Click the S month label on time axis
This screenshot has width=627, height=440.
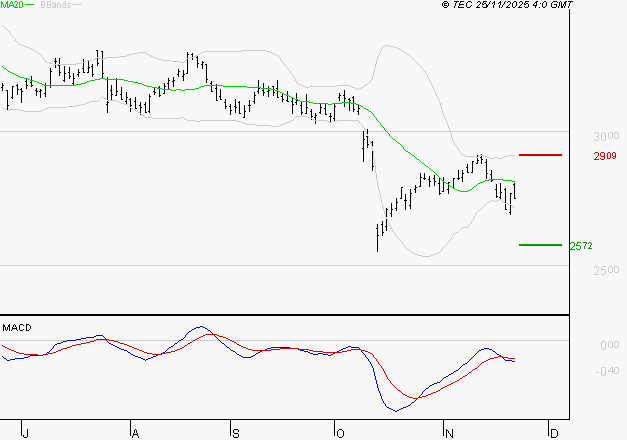(236, 434)
